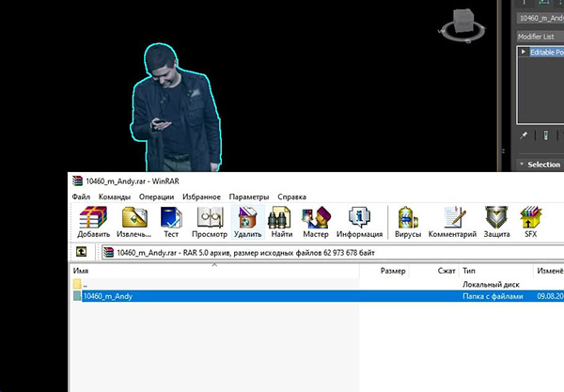Image resolution: width=564 pixels, height=392 pixels.
Task: Open the Найти (Find) binoculars tool
Action: (x=280, y=220)
